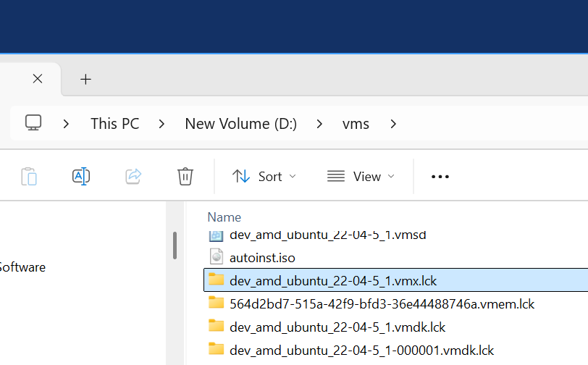Click the Share toolbar icon
The image size is (588, 365).
coord(133,176)
